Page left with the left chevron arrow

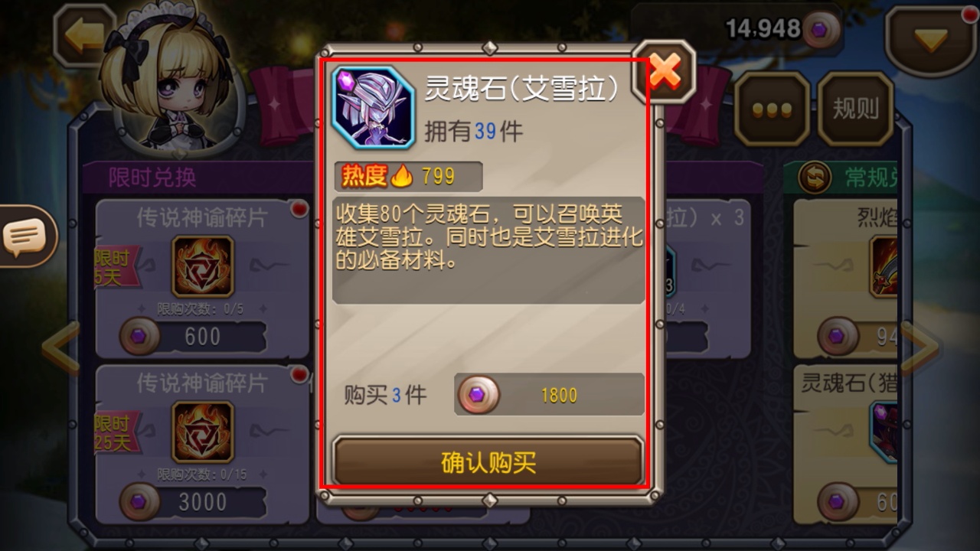pyautogui.click(x=61, y=348)
